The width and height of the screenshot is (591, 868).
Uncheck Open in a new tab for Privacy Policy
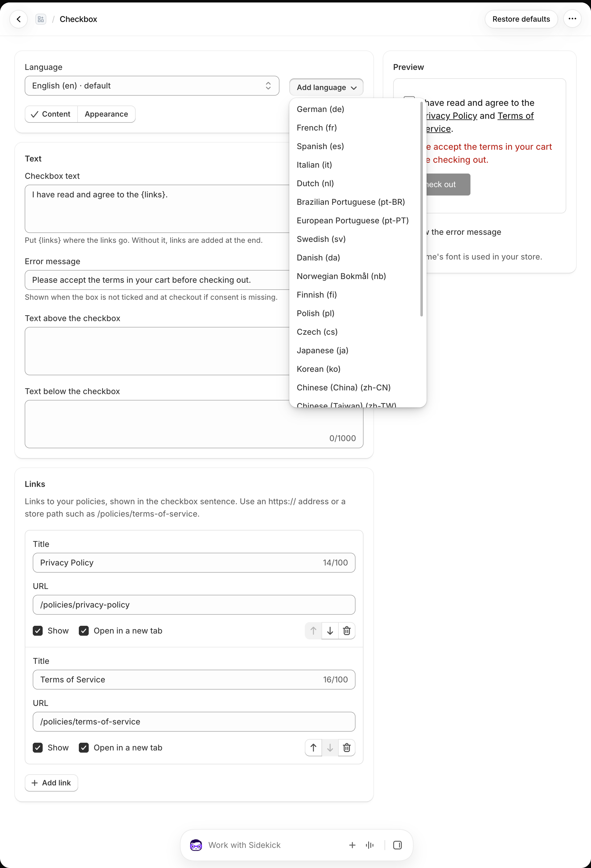click(x=83, y=631)
